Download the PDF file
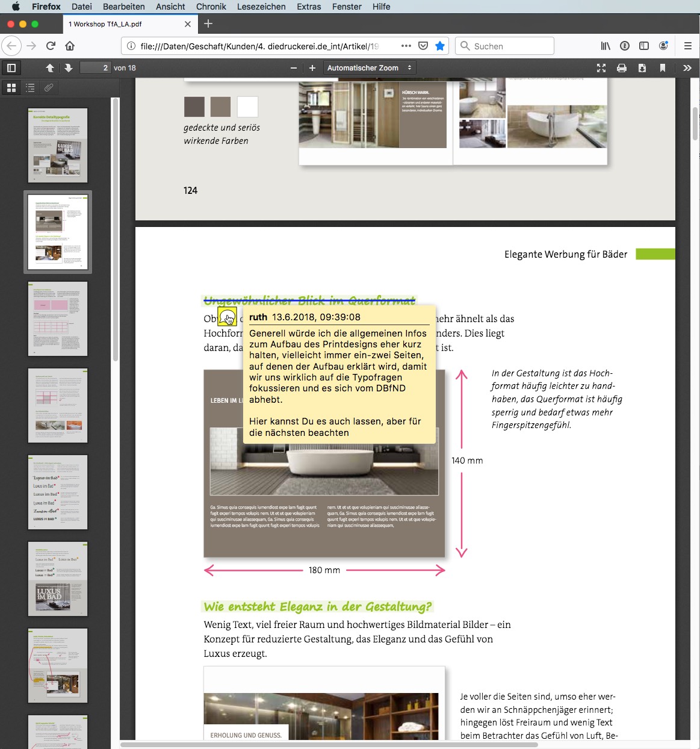Image resolution: width=700 pixels, height=749 pixels. point(642,68)
